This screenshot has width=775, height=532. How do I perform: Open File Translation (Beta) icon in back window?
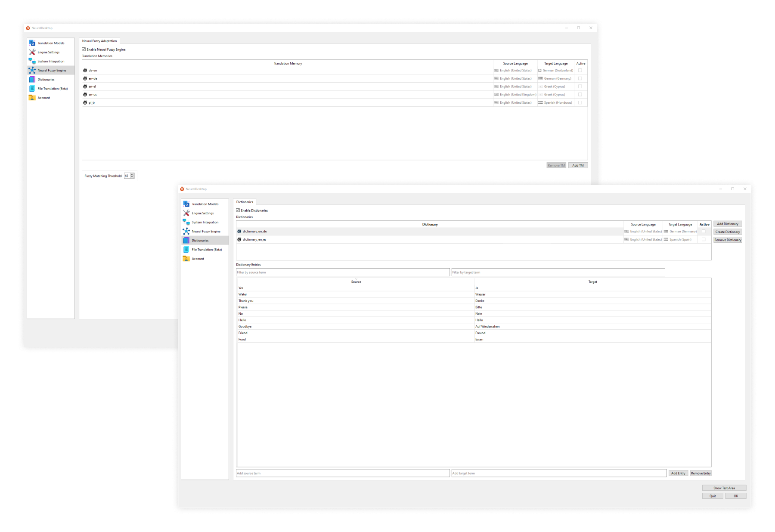tap(32, 88)
